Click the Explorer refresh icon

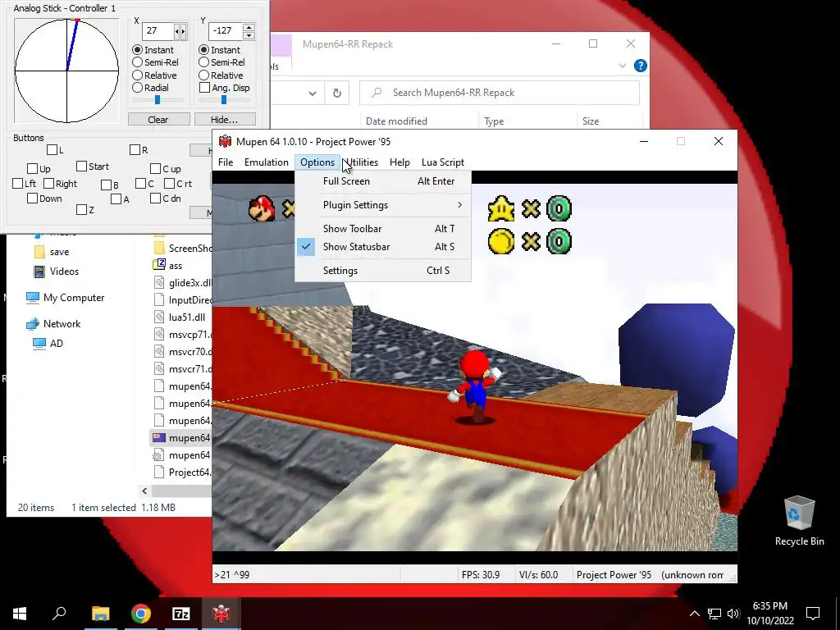[x=337, y=94]
